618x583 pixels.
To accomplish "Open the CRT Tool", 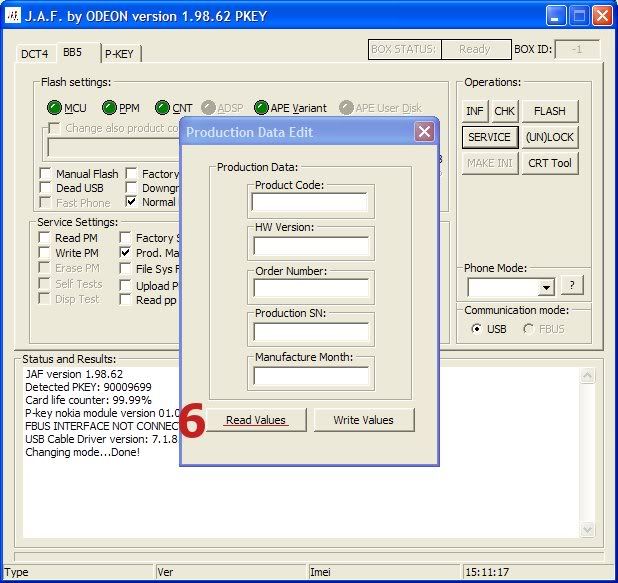I will tap(550, 163).
